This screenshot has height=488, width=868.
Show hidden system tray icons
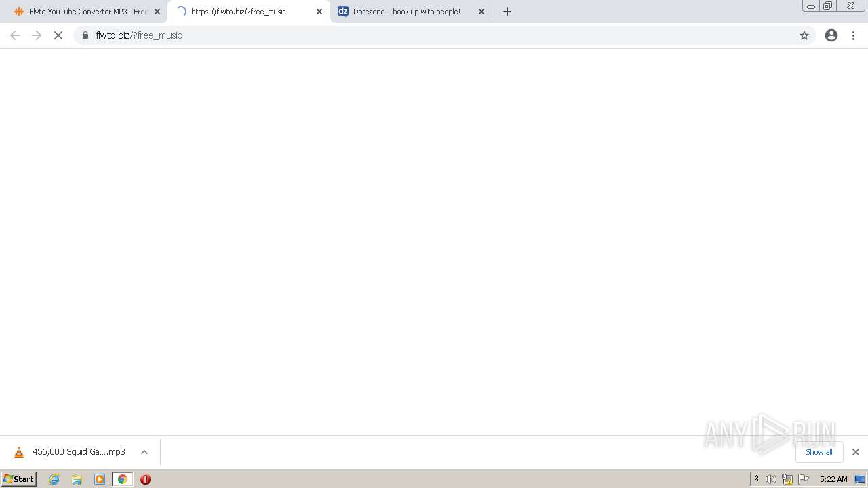click(x=756, y=479)
